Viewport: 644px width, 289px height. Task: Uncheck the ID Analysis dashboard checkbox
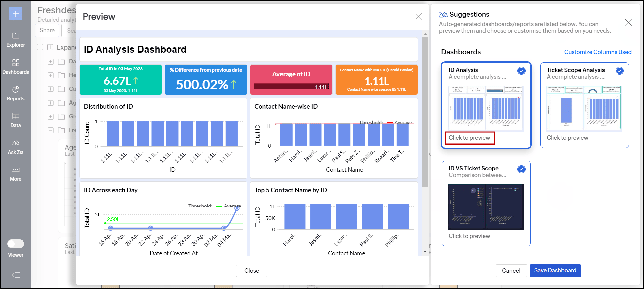(x=521, y=71)
